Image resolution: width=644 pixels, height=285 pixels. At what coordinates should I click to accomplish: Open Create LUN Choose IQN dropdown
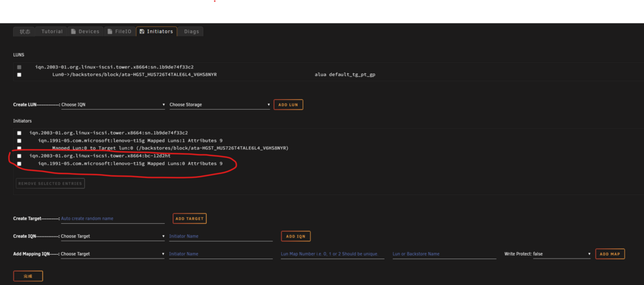pos(113,105)
